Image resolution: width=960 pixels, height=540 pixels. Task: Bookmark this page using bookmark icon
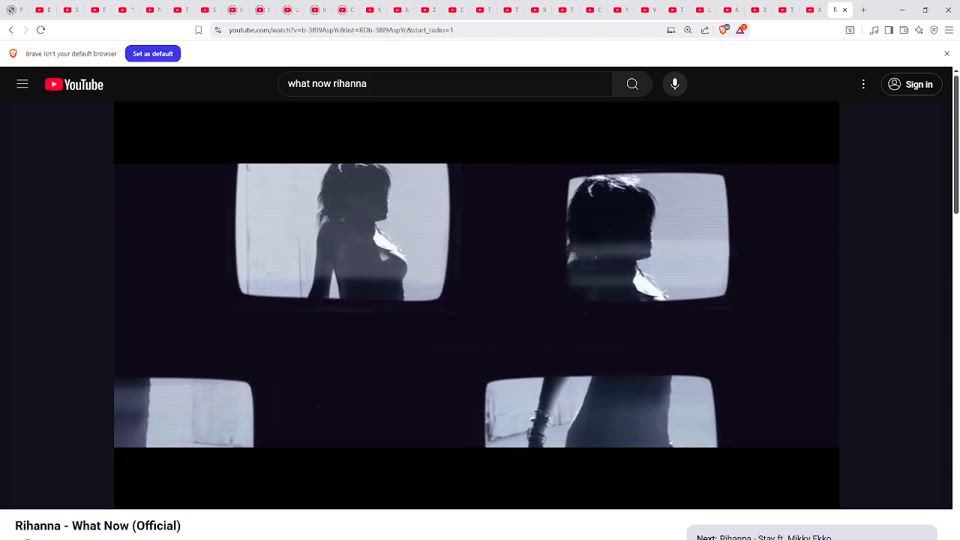click(199, 30)
